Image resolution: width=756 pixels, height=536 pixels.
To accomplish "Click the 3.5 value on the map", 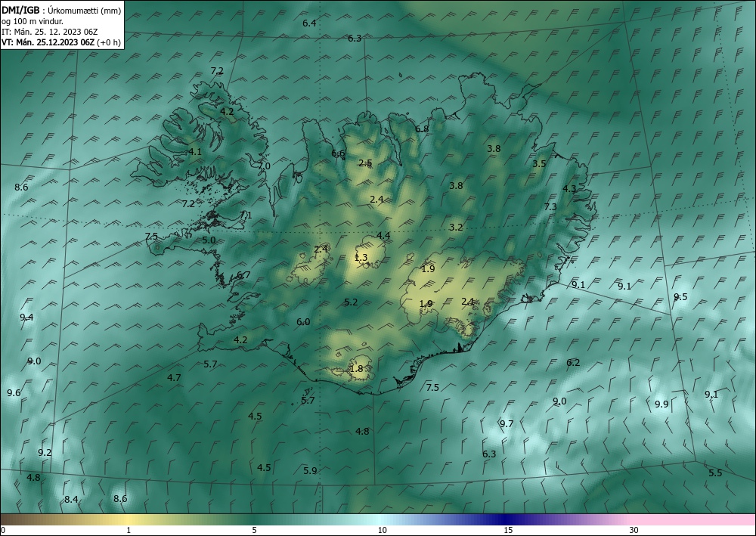I will click(x=539, y=164).
